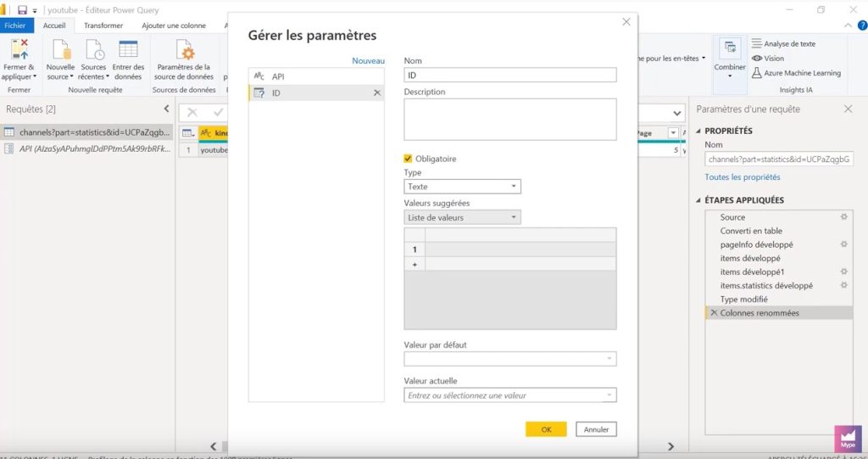Click the query Nom field in properties
Viewport: 868px width, 459px height.
point(779,160)
